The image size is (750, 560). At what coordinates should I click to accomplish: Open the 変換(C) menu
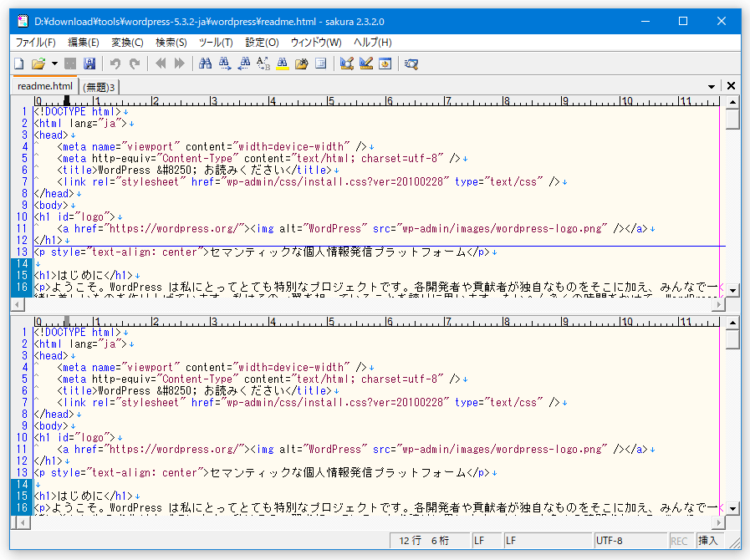[x=127, y=43]
